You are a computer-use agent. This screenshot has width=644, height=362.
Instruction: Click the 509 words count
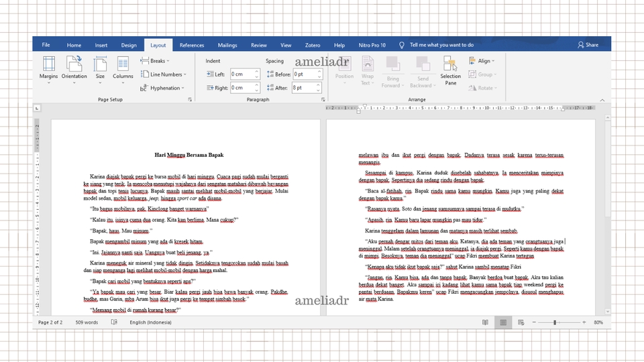pos(87,322)
